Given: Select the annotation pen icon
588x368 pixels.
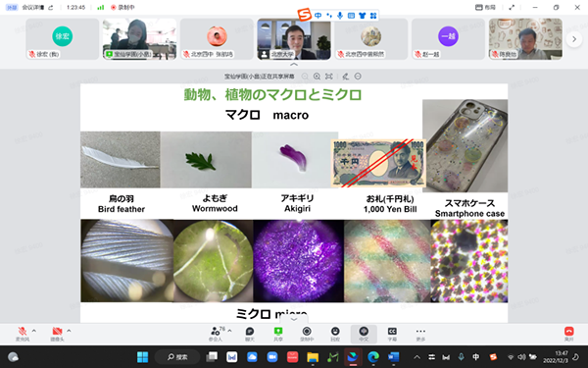Looking at the screenshot, I should click(345, 77).
